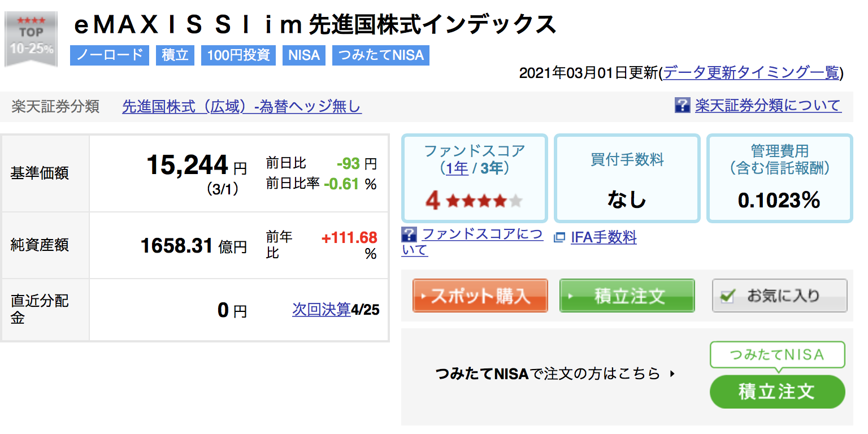Select the NISA tag
Viewport: 868px width, 434px height.
(x=304, y=55)
